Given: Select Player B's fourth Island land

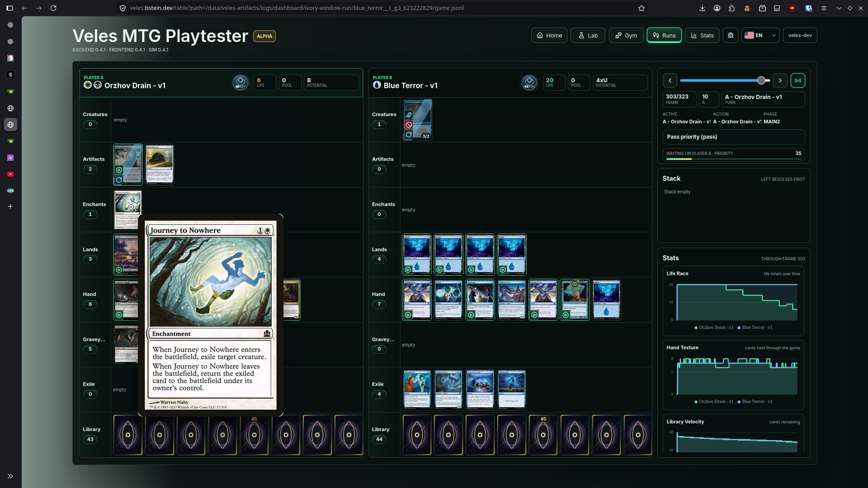Looking at the screenshot, I should [512, 254].
